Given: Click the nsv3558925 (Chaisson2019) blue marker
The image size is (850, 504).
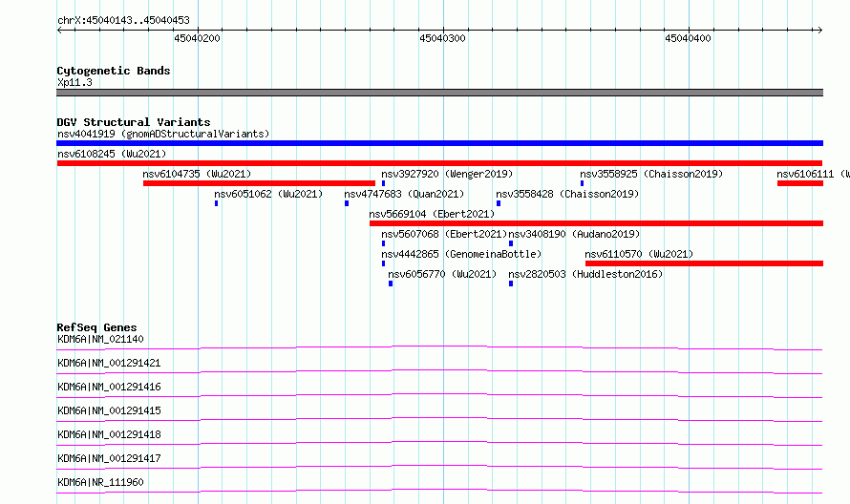Looking at the screenshot, I should click(583, 183).
